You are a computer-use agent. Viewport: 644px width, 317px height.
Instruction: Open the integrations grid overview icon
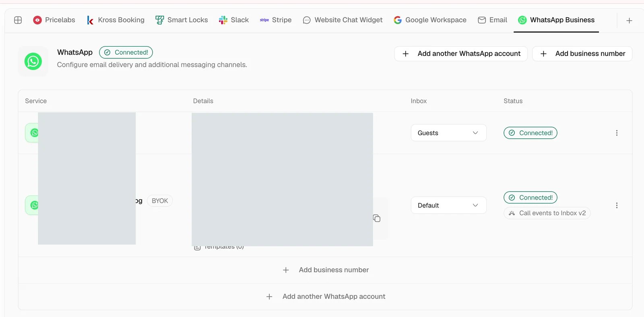[x=18, y=20]
